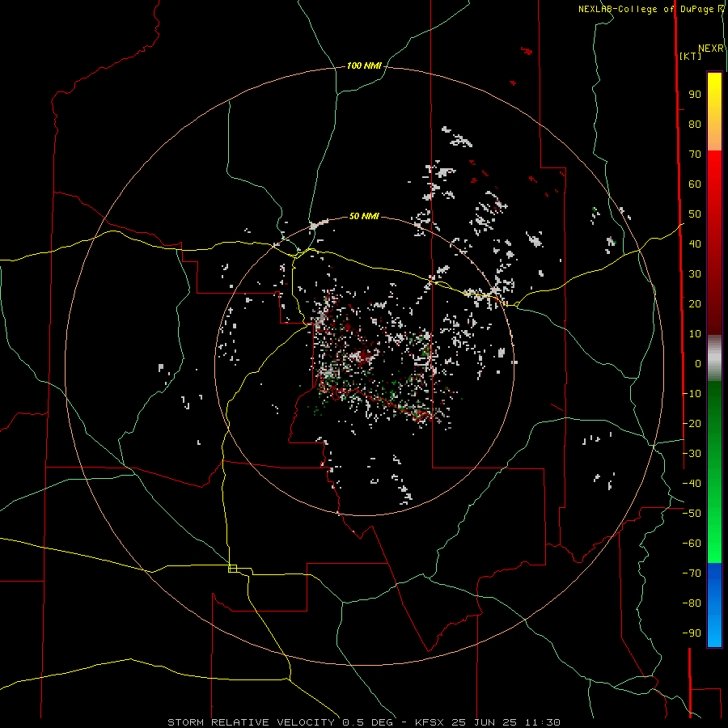728x728 pixels.
Task: Select the "0.5 DEG" elevation text
Action: tap(368, 722)
